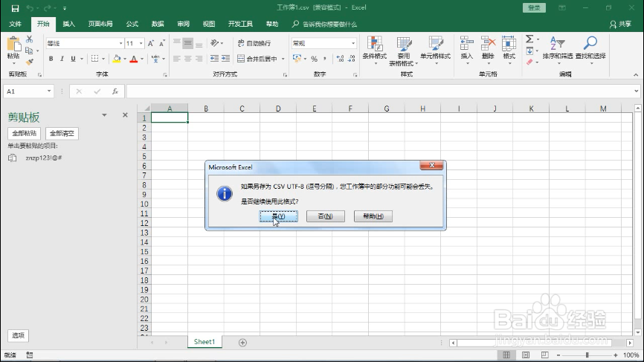The height and width of the screenshot is (362, 644).
Task: Open Conditional Formatting (条件格式)
Action: [x=375, y=49]
